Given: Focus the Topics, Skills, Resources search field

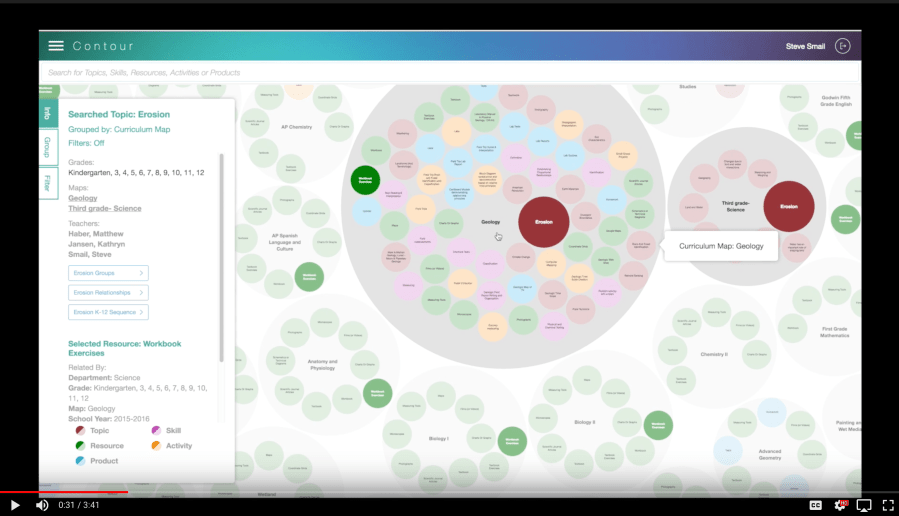Looking at the screenshot, I should tap(450, 73).
